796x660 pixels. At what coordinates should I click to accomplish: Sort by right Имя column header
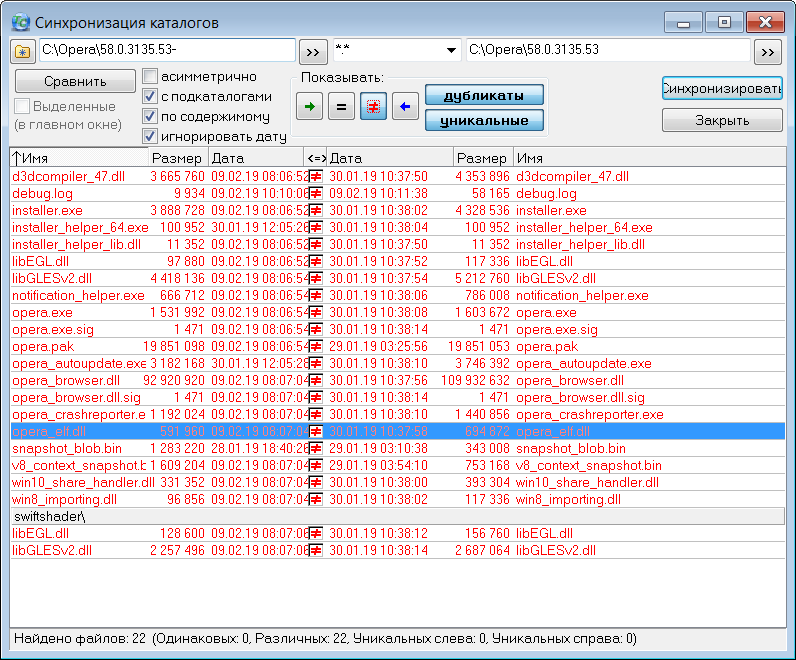click(650, 158)
